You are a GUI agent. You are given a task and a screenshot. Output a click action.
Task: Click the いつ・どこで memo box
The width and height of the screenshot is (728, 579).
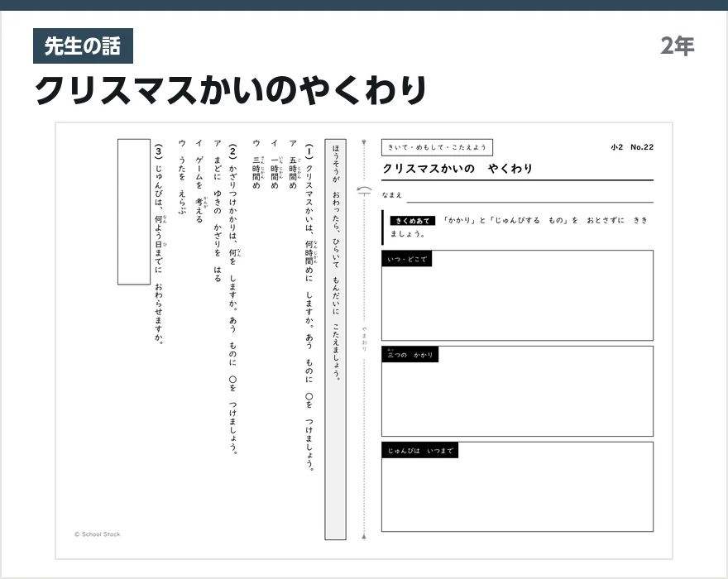517,295
